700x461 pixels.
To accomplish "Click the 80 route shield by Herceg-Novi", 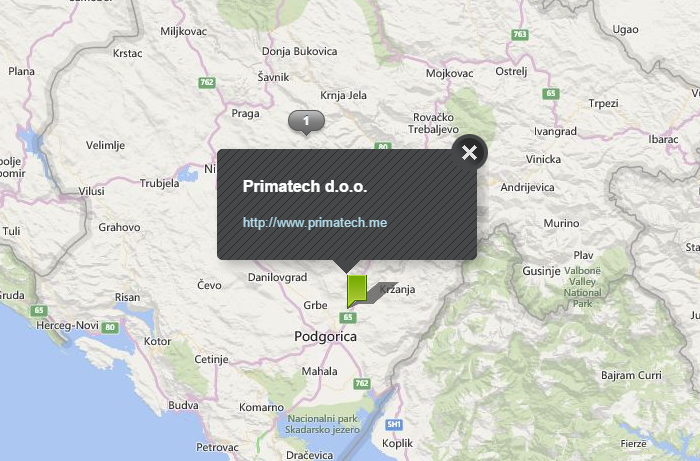I will (110, 327).
